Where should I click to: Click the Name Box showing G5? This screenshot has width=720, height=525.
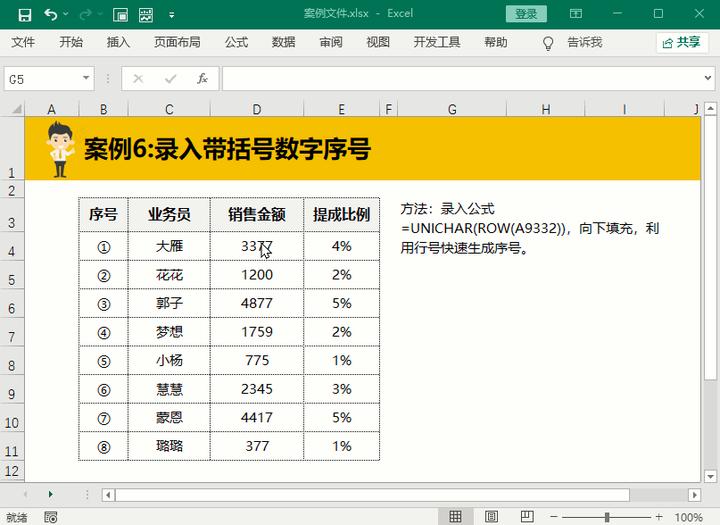point(42,79)
